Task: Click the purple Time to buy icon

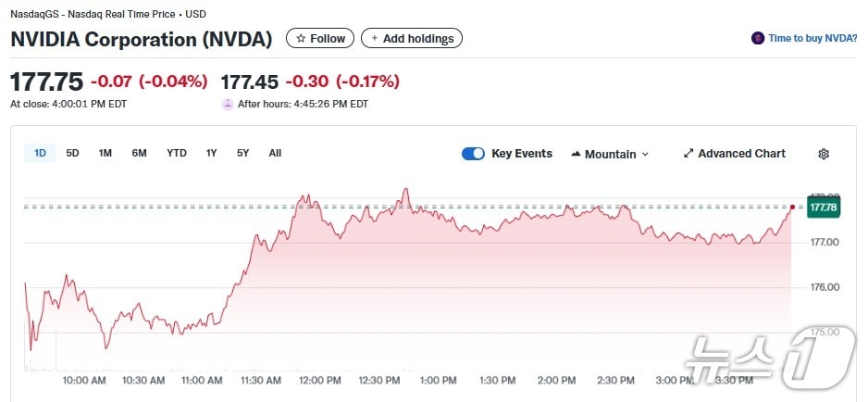Action: pyautogui.click(x=758, y=39)
